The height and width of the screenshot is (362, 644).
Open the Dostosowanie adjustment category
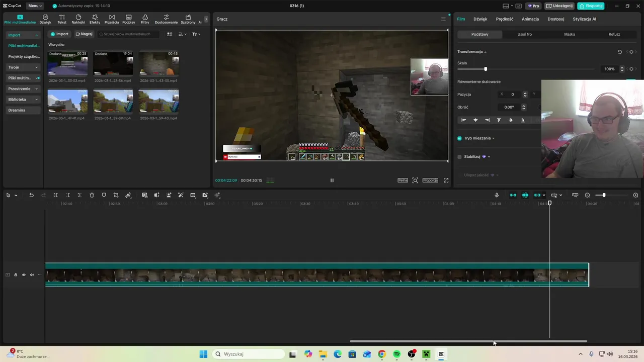166,19
